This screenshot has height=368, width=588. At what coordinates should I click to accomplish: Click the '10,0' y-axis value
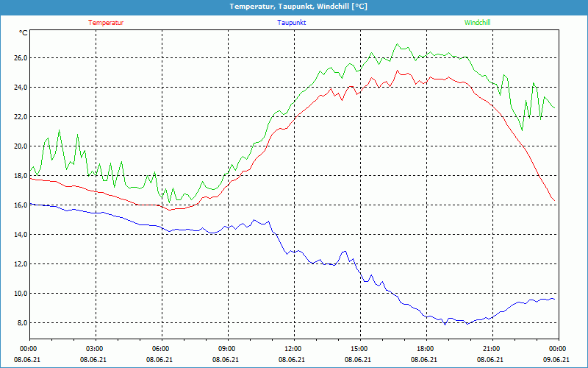21,293
